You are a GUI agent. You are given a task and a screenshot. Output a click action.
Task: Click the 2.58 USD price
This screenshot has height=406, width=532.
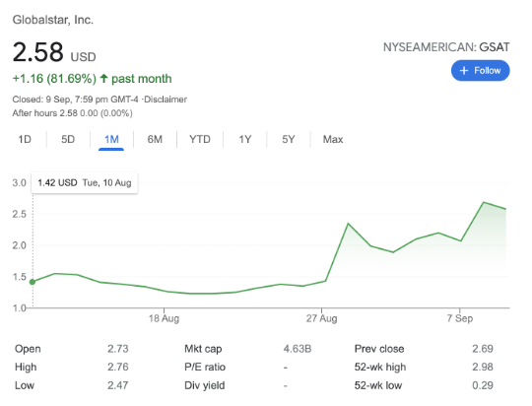[54, 52]
